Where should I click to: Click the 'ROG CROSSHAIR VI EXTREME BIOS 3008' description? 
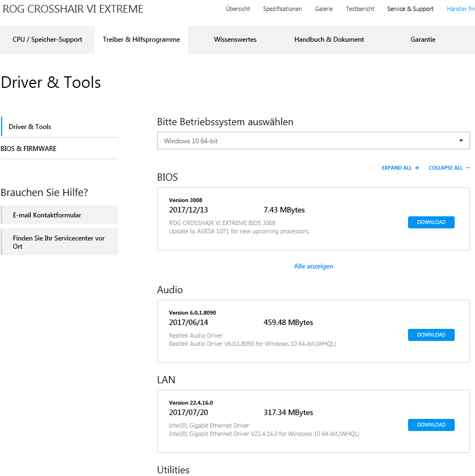[222, 223]
